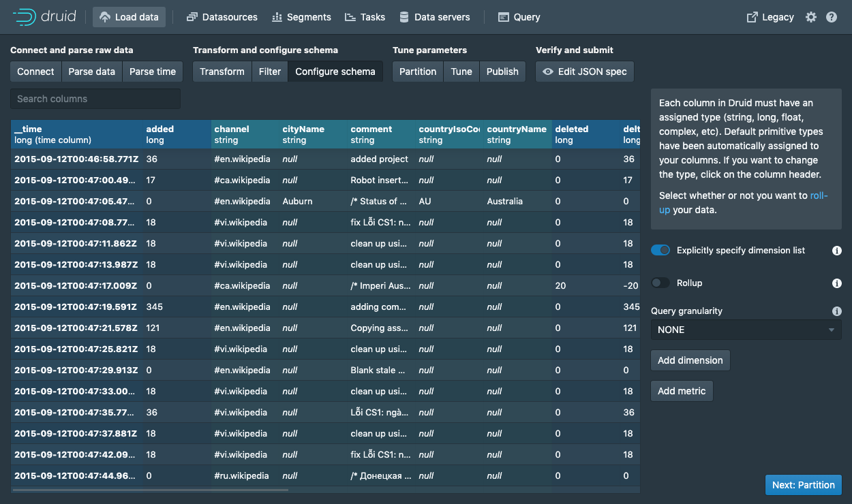
Task: Open the Tasks view
Action: (x=365, y=17)
